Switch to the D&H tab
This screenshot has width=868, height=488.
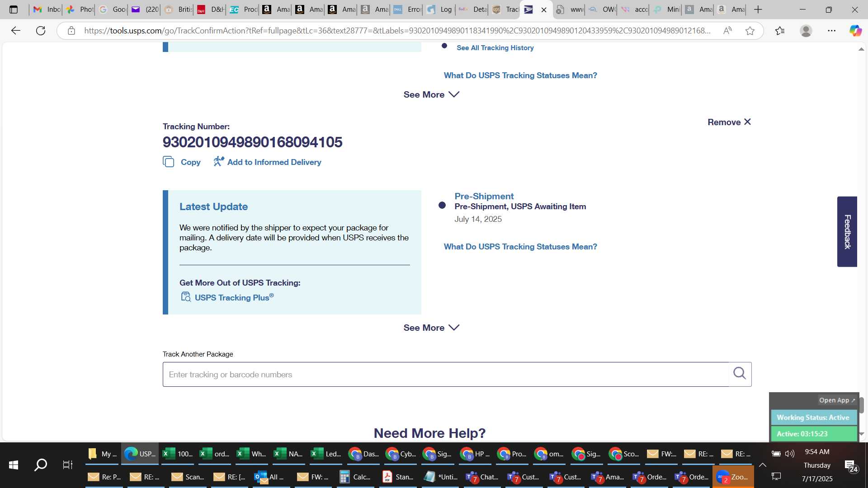(210, 9)
